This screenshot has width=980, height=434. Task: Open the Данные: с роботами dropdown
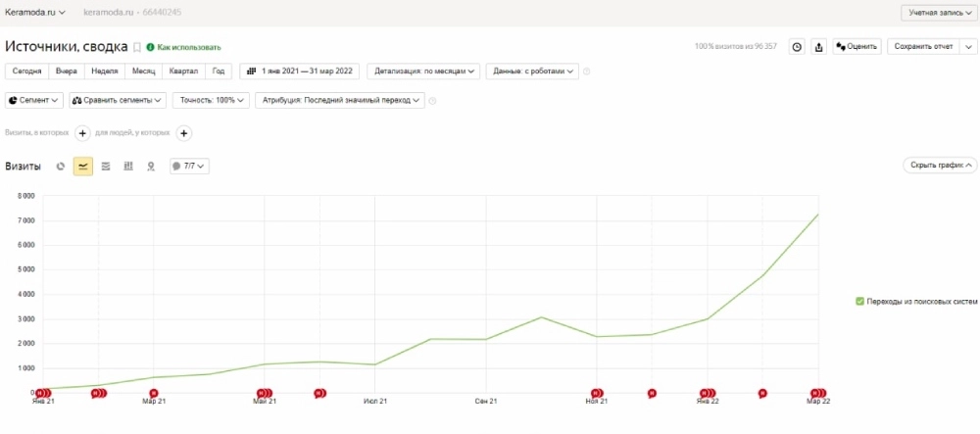(532, 72)
